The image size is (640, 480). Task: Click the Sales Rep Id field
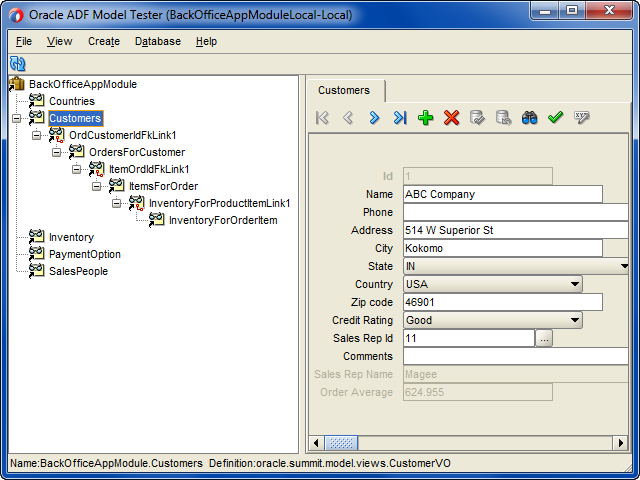click(469, 338)
